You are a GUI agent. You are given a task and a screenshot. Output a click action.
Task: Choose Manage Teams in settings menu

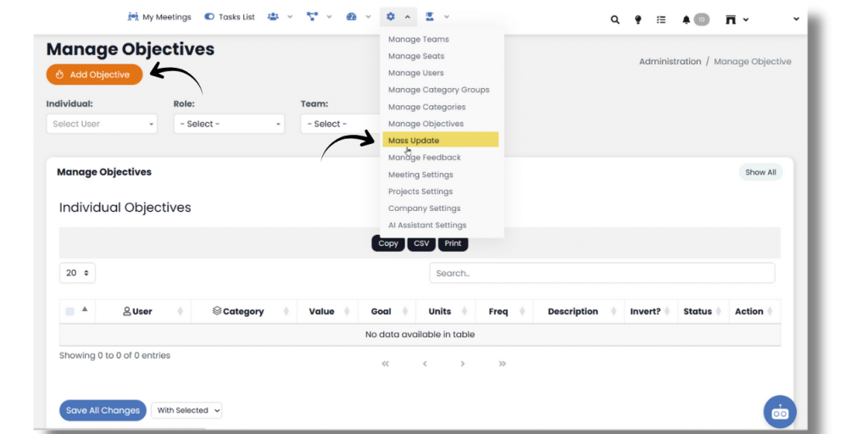[419, 39]
